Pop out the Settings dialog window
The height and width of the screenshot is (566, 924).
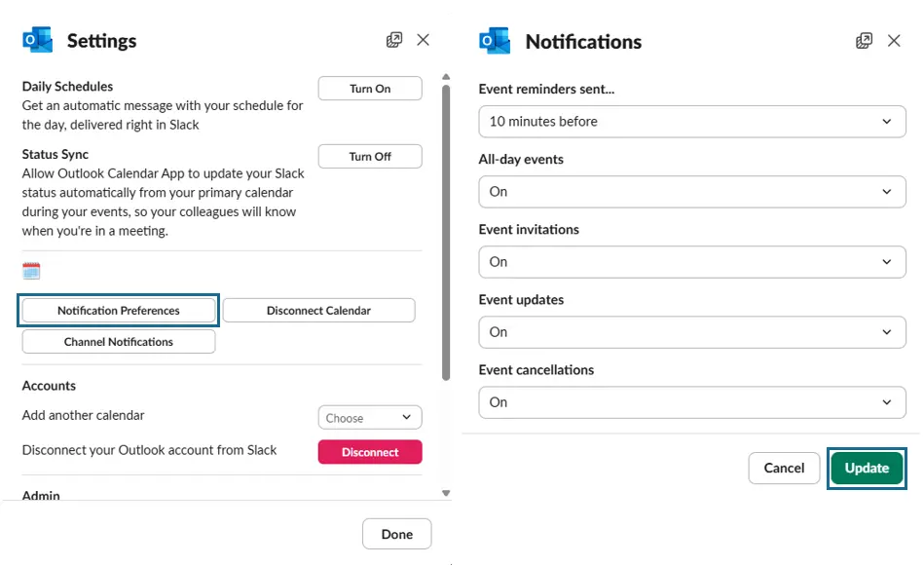(394, 40)
